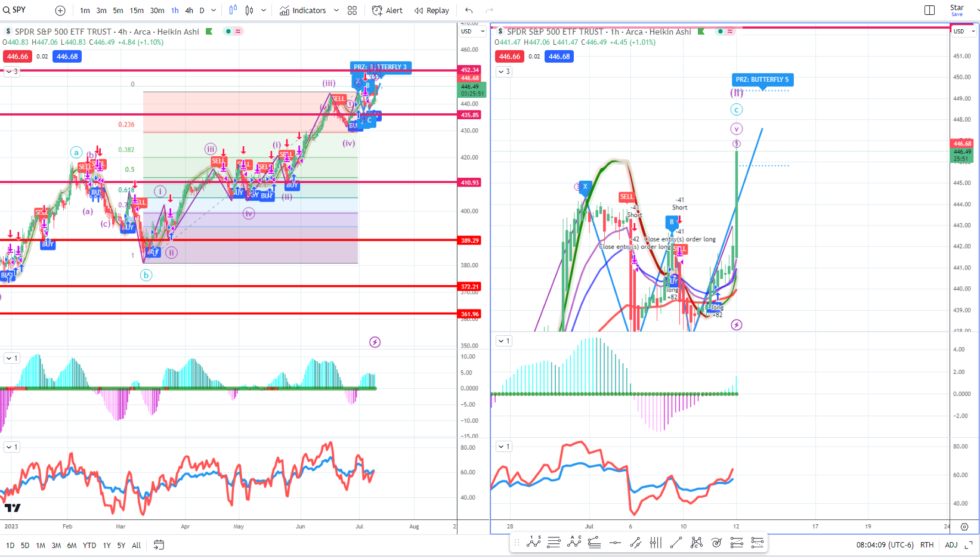980x557 pixels.
Task: Toggle market status indicator on 1h chart
Action: (x=720, y=32)
